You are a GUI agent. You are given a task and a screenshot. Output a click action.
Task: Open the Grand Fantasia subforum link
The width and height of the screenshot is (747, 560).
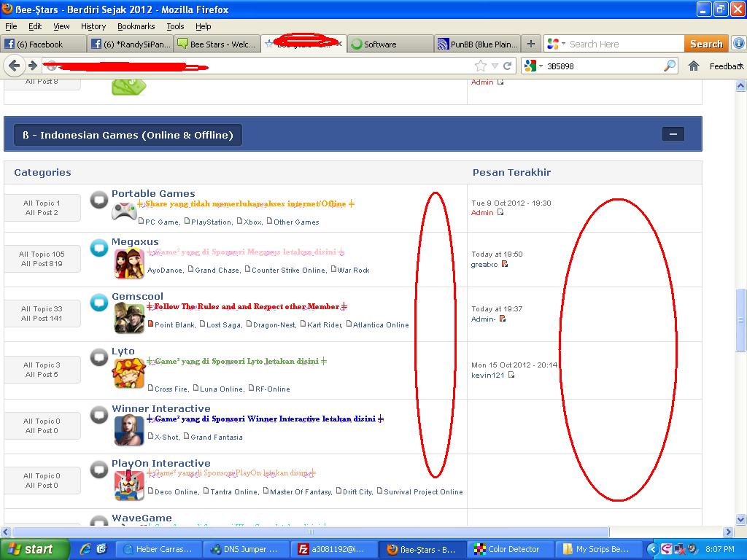(217, 437)
